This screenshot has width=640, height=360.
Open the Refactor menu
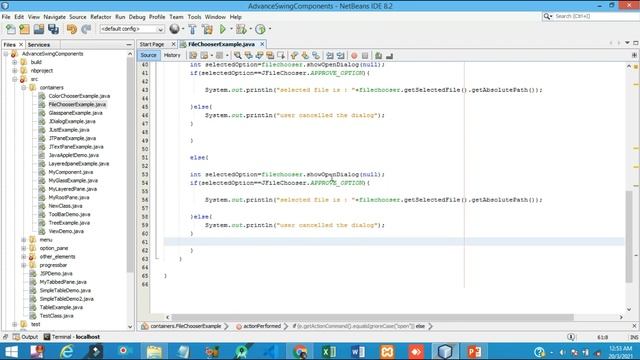click(100, 17)
